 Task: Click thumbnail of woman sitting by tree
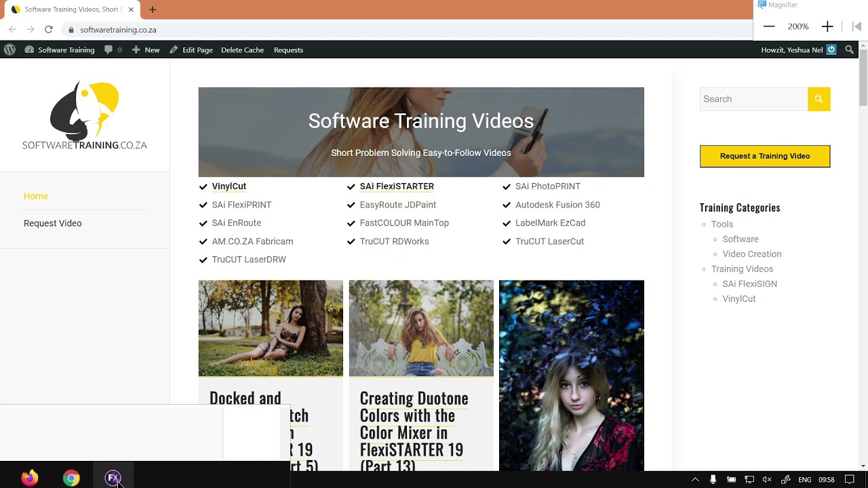271,328
